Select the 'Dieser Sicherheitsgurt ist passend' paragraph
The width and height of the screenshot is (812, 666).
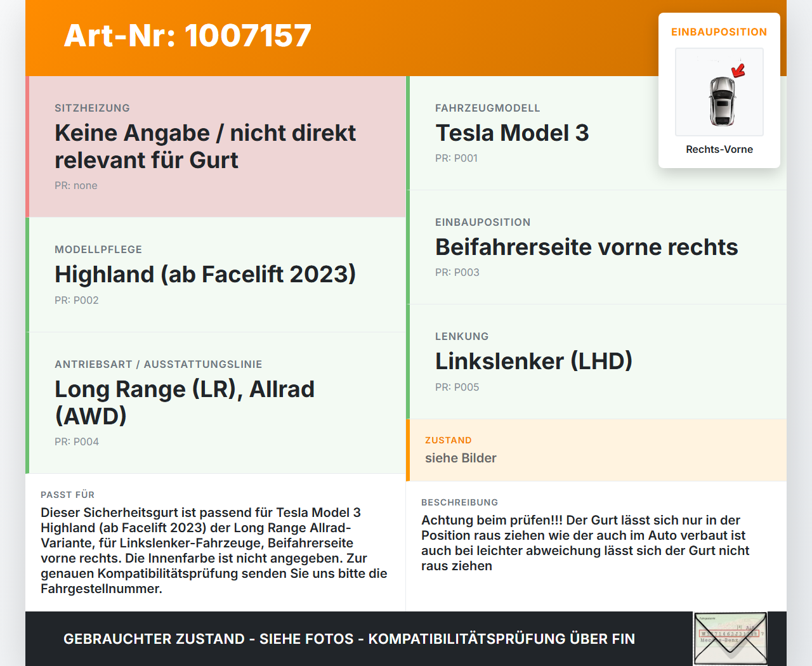pos(214,551)
